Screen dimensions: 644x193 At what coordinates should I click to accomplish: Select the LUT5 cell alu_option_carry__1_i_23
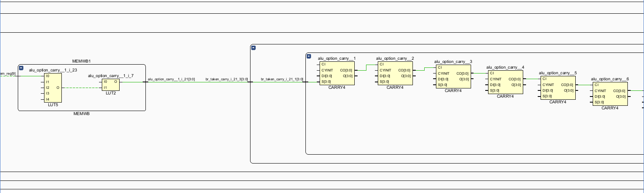tap(53, 88)
